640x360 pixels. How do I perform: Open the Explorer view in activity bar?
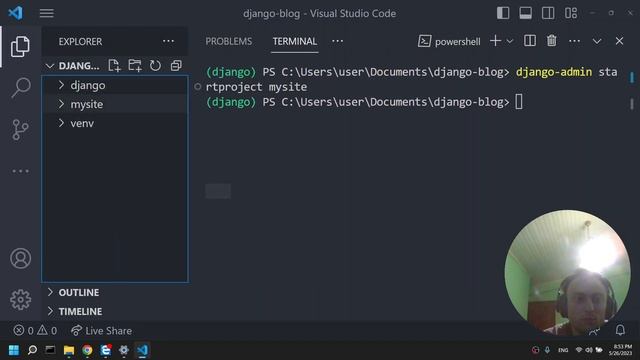(x=20, y=47)
